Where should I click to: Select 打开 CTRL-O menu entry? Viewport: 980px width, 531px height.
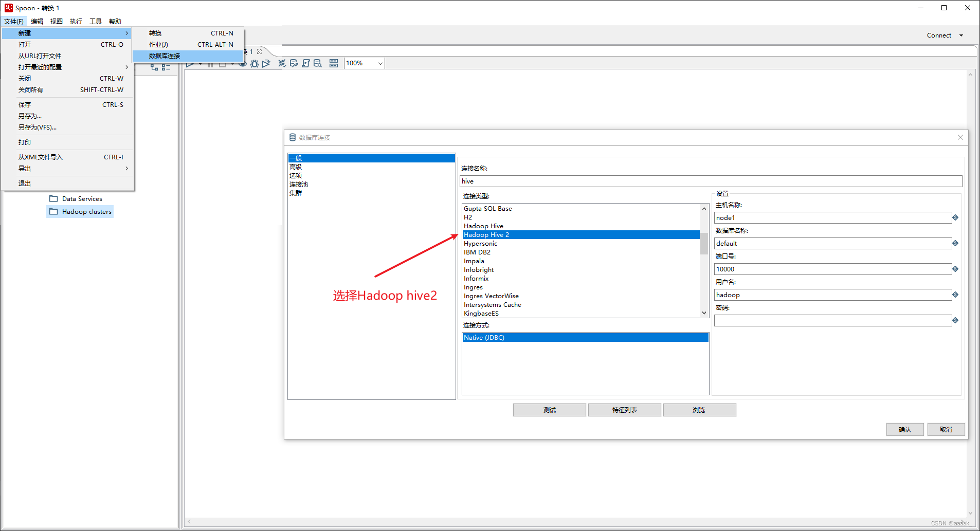(67, 44)
